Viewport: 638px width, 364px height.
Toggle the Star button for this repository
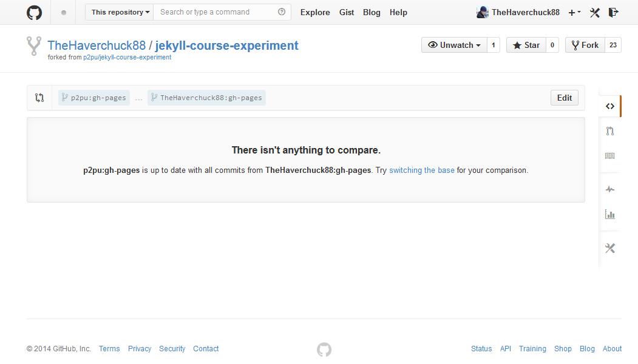tap(526, 45)
